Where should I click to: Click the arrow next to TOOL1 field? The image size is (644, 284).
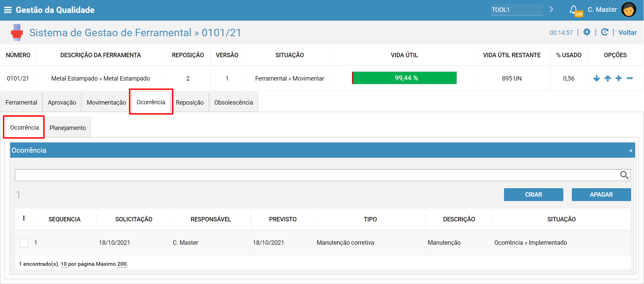click(551, 9)
